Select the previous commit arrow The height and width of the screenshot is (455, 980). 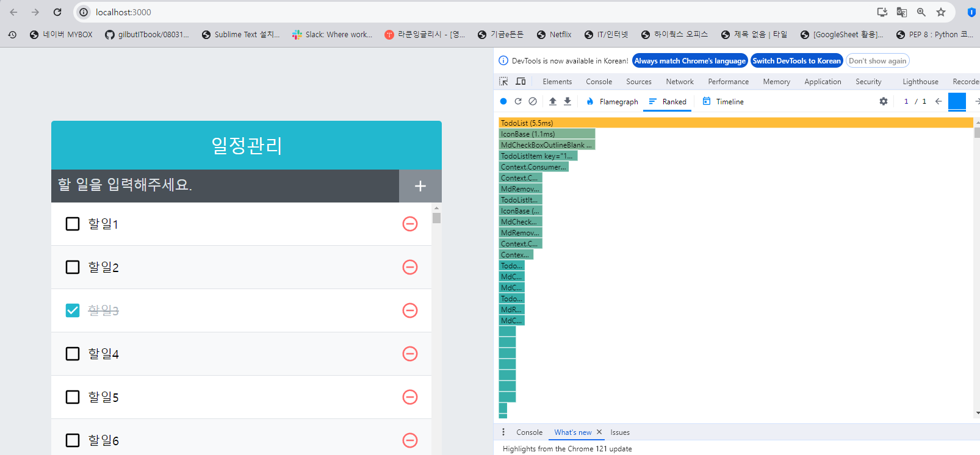coord(939,101)
